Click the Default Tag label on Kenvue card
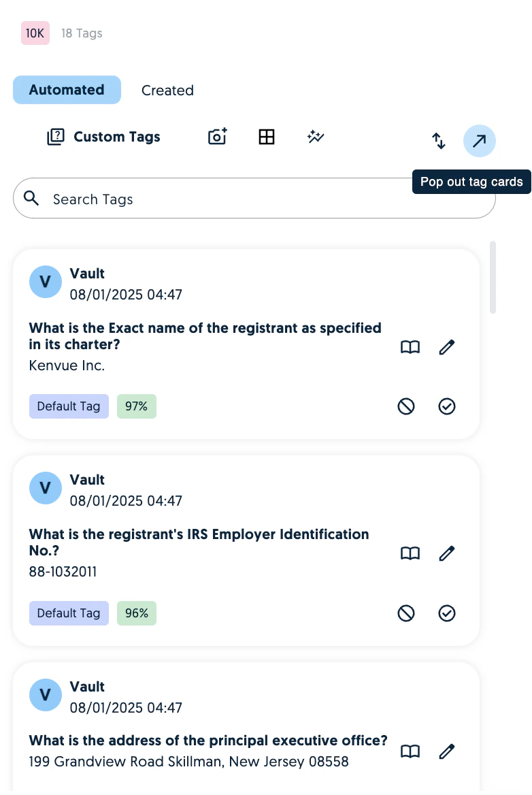Screen dimensions: 532x795 [69, 406]
